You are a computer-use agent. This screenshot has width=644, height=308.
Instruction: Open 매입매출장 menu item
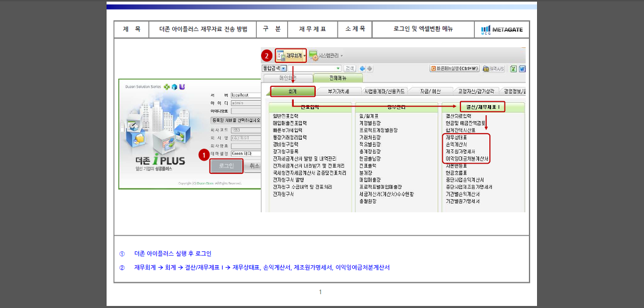[x=370, y=180]
